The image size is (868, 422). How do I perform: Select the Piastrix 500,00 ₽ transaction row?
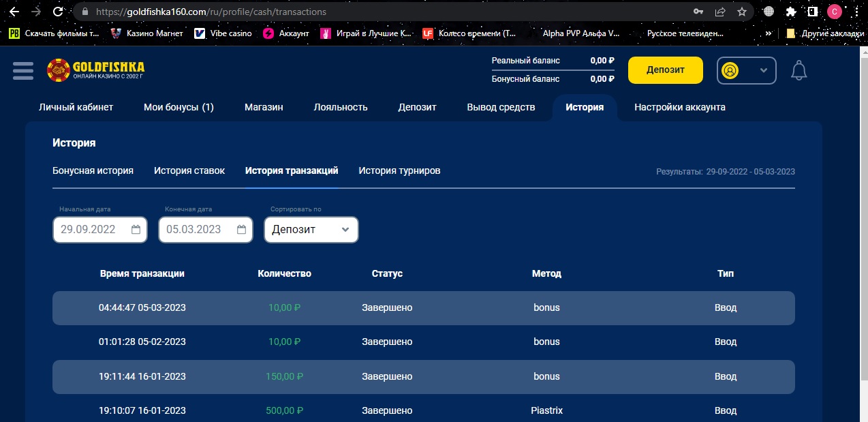(423, 410)
